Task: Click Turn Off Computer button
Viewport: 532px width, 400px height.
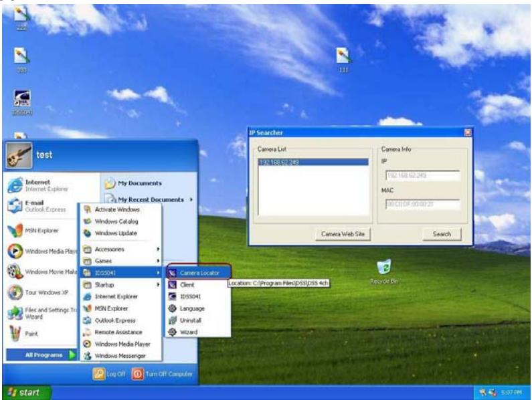Action: click(x=162, y=374)
